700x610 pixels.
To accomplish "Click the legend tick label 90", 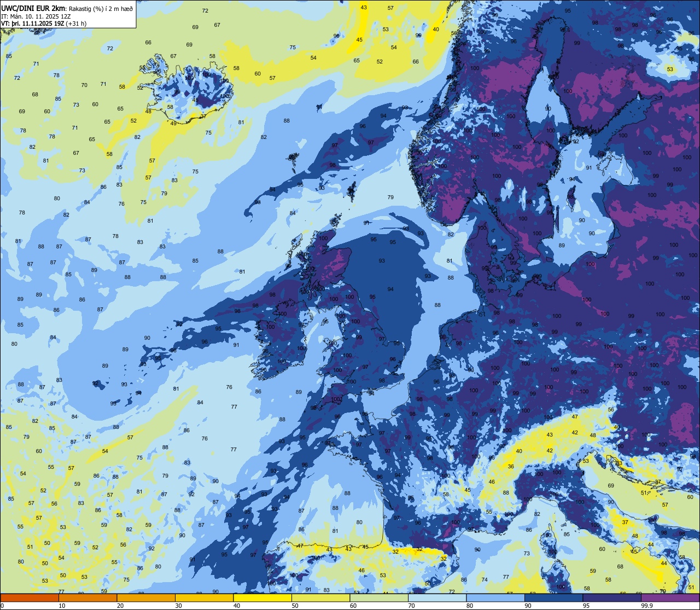I will point(528,606).
